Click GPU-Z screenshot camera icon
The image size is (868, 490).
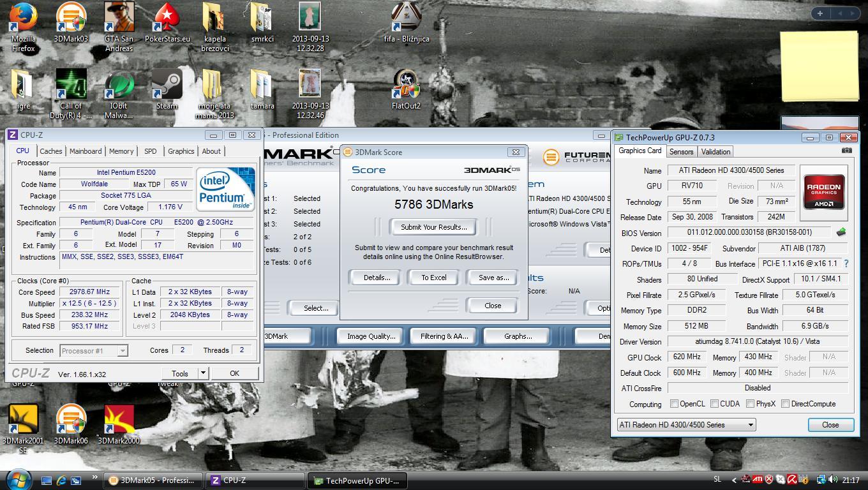coord(846,151)
